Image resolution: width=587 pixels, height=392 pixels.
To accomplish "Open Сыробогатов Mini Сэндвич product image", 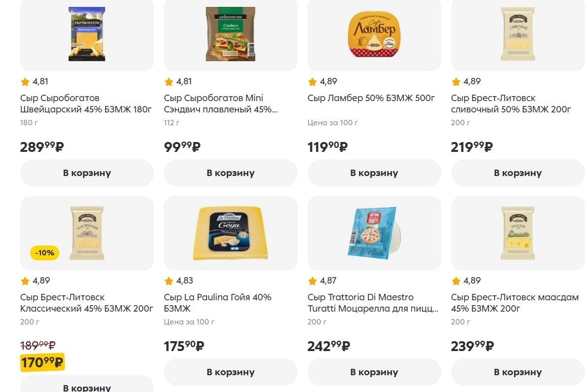I will (x=231, y=34).
